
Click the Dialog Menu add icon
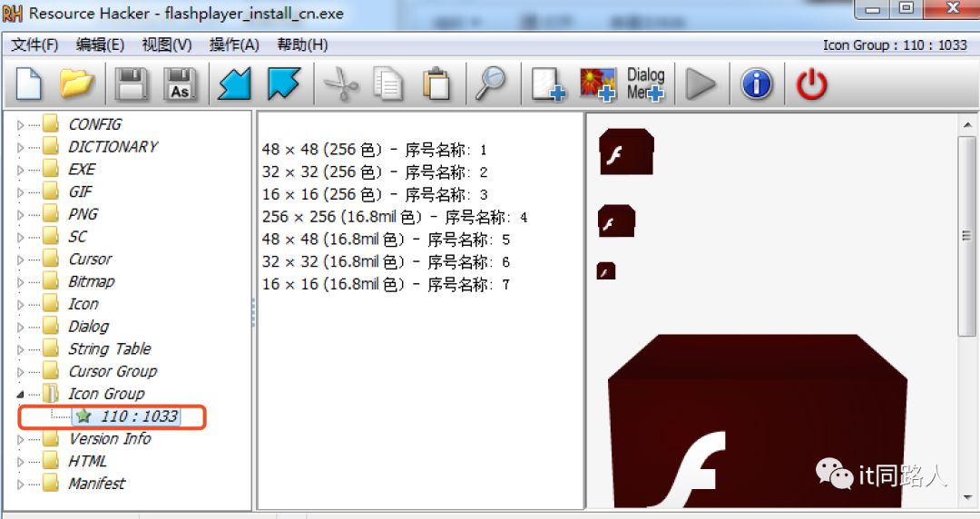[x=646, y=83]
